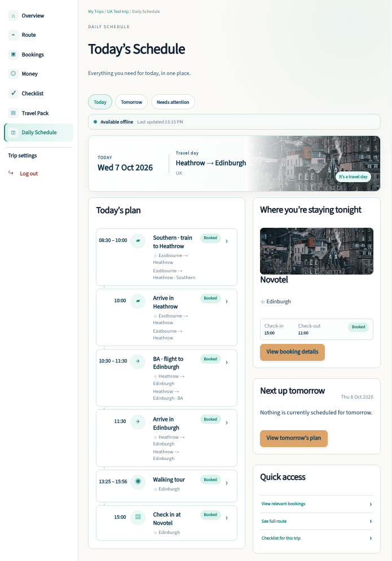Click '13:25 – 15:56' time text
392x561 pixels.
coord(113,482)
